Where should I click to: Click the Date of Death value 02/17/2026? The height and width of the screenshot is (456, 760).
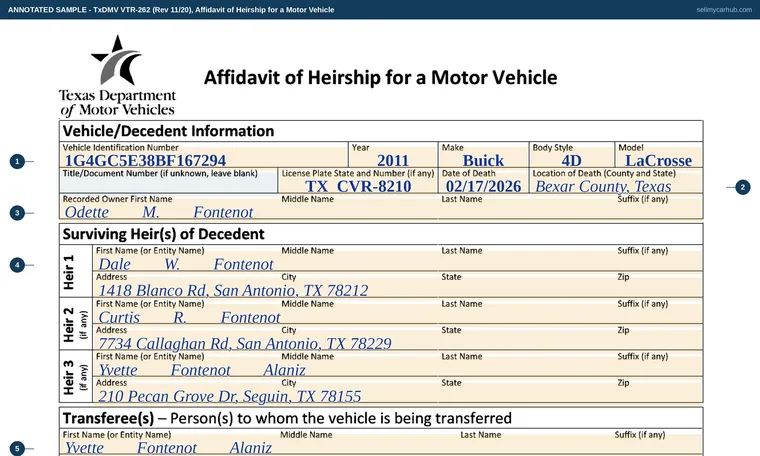pos(483,186)
